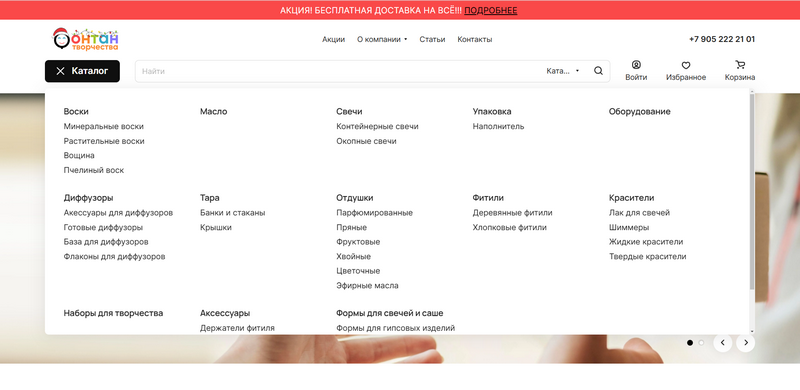The height and width of the screenshot is (390, 800).
Task: Open the Фитили category
Action: tap(488, 198)
